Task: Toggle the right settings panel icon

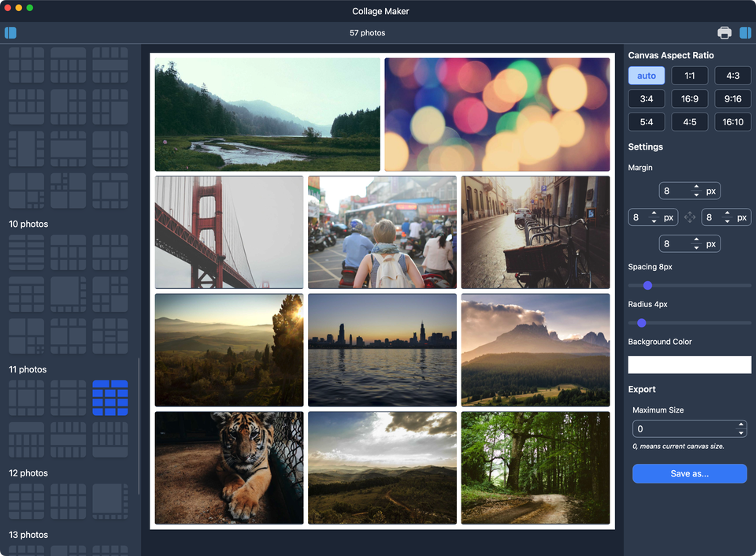Action: [x=745, y=33]
